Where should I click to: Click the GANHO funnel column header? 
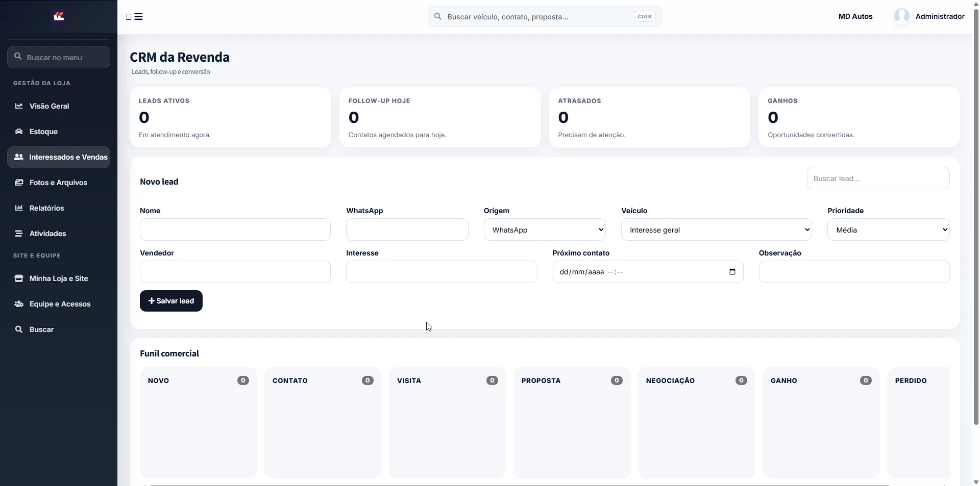[x=783, y=380]
